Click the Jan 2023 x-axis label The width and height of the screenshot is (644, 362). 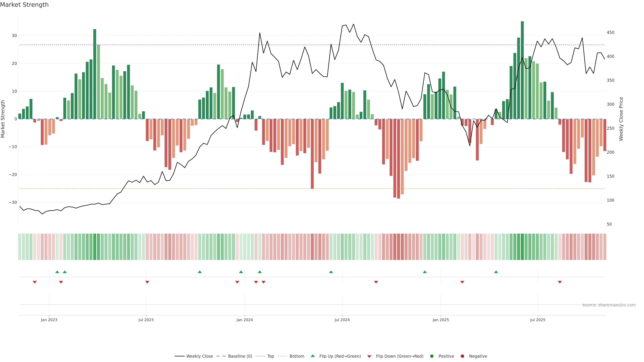pos(49,320)
